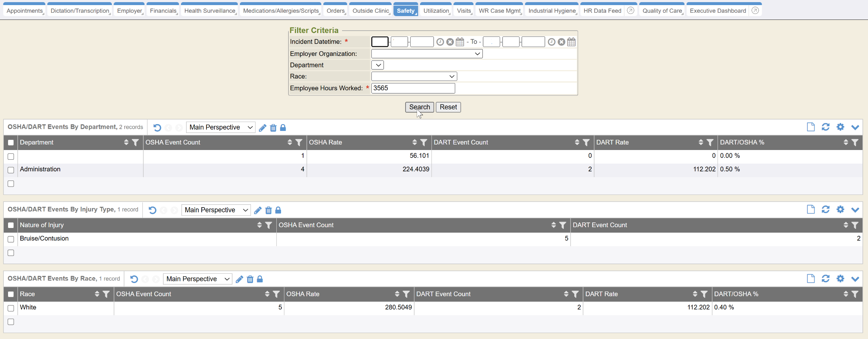This screenshot has width=868, height=339.
Task: Refresh the OSHA/DART Events By Department grid
Action: (826, 127)
